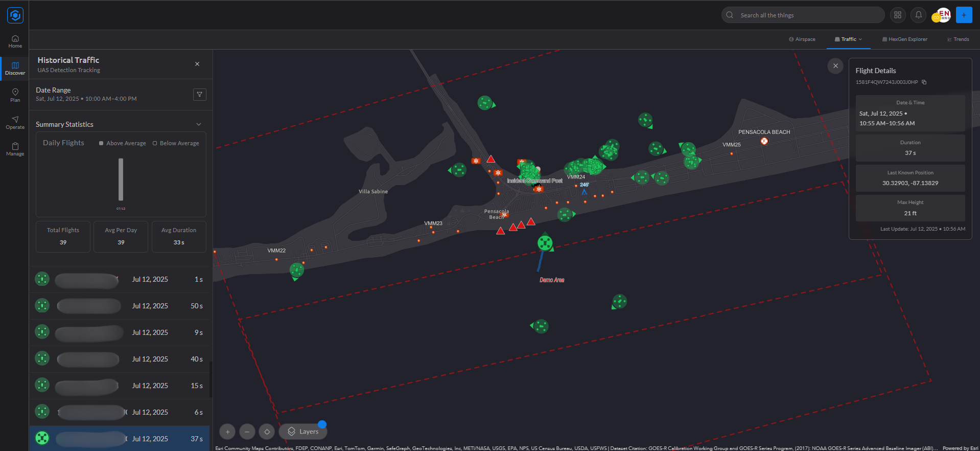Select the 50 s flight row
Screen dimensions: 980x451
point(121,306)
